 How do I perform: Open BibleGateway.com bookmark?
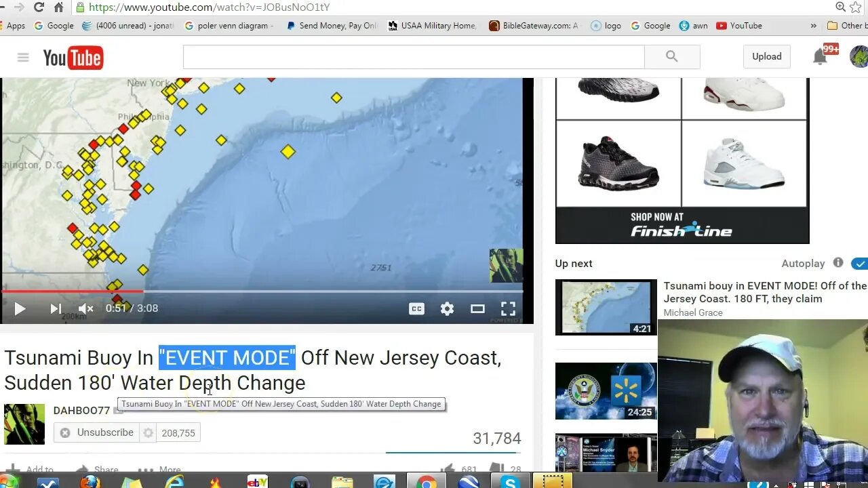click(534, 26)
